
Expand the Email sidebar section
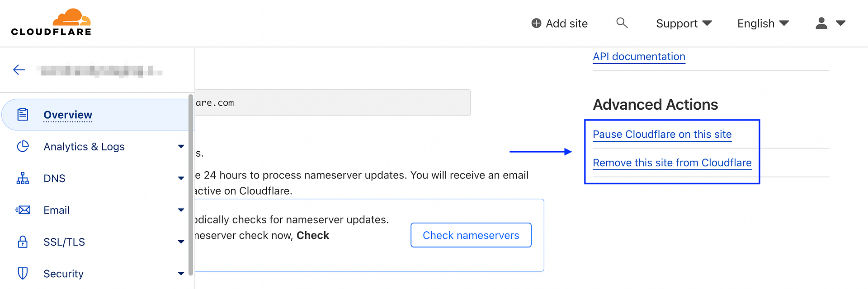point(181,210)
